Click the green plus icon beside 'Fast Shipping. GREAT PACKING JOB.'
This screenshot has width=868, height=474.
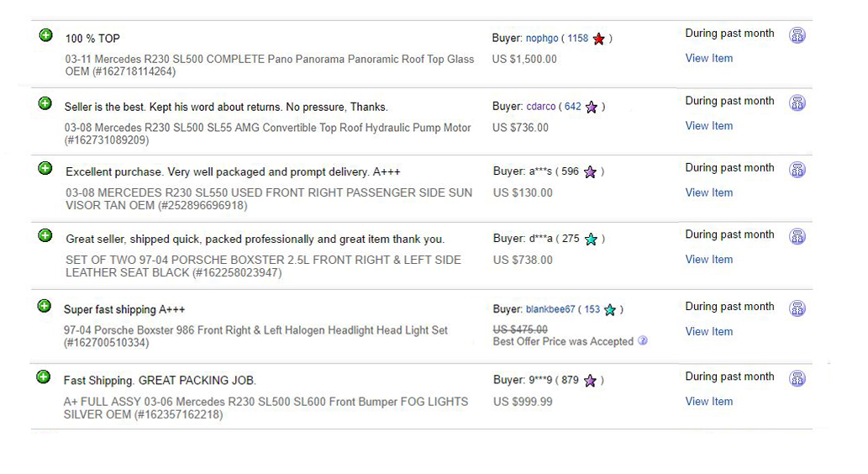click(x=43, y=377)
